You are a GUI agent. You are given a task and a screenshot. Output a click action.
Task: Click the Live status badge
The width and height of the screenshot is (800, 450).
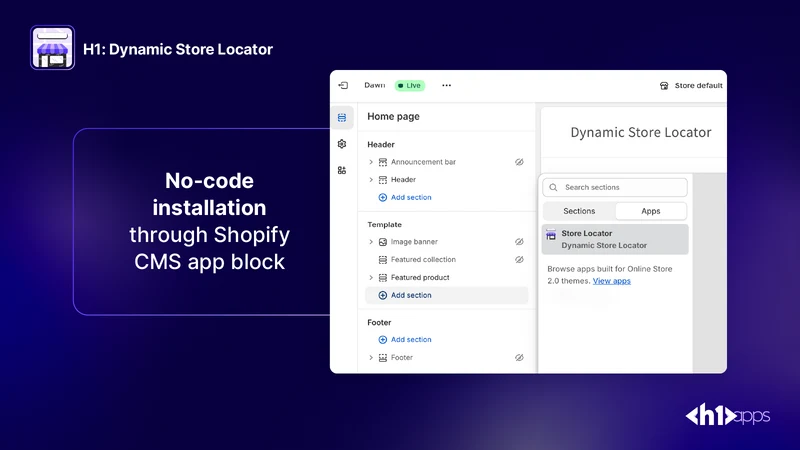coord(410,85)
